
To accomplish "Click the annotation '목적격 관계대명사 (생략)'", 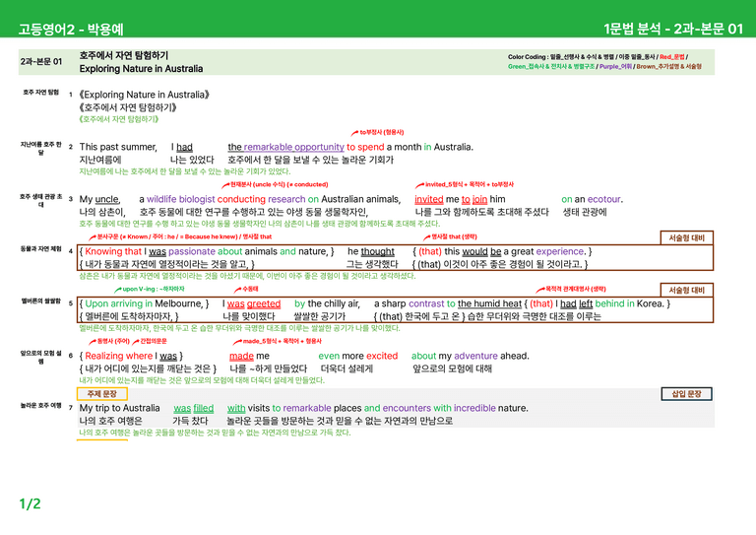I will 575,289.
